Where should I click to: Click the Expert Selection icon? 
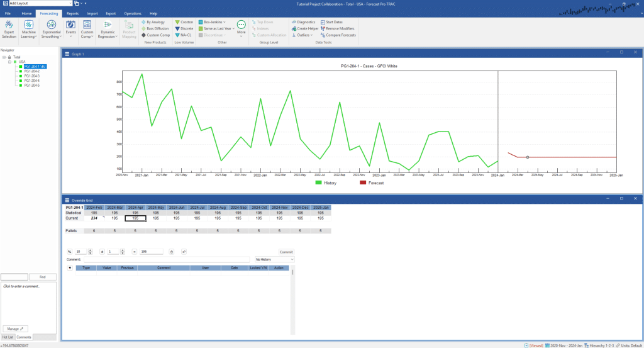click(x=9, y=25)
